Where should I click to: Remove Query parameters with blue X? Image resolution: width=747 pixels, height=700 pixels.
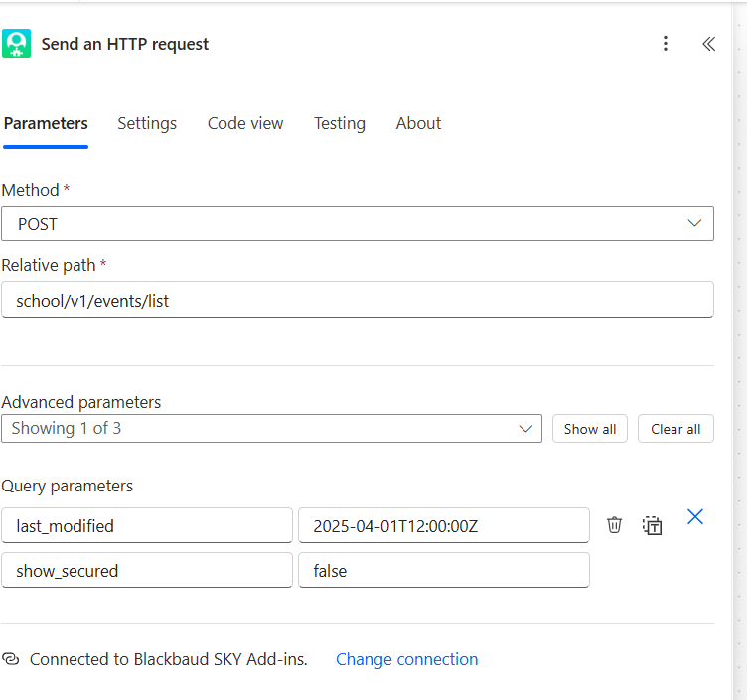click(695, 516)
